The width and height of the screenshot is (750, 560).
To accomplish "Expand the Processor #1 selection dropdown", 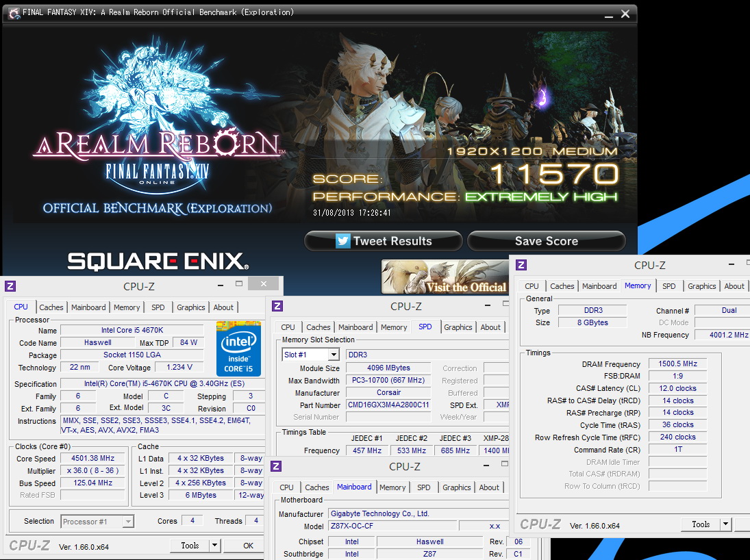I will pos(127,521).
